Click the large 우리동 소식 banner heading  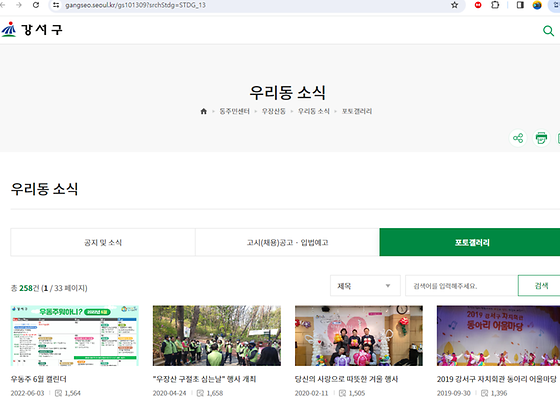coord(288,93)
